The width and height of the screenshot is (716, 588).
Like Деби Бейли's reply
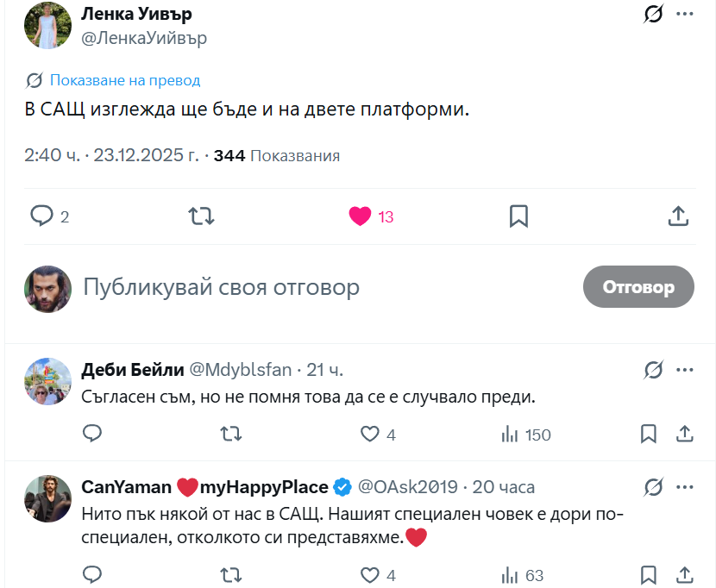click(x=369, y=434)
